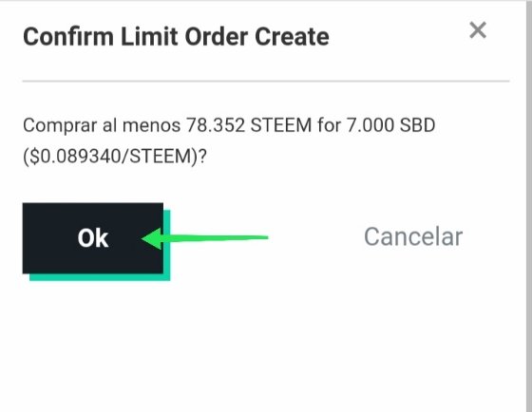Click the words al menos in message
Viewport: 532px width, 412px height.
142,125
